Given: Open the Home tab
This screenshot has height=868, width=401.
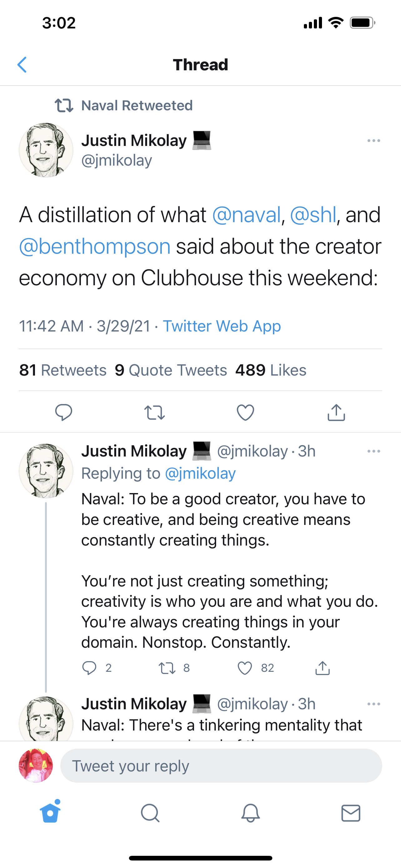Looking at the screenshot, I should pyautogui.click(x=50, y=813).
